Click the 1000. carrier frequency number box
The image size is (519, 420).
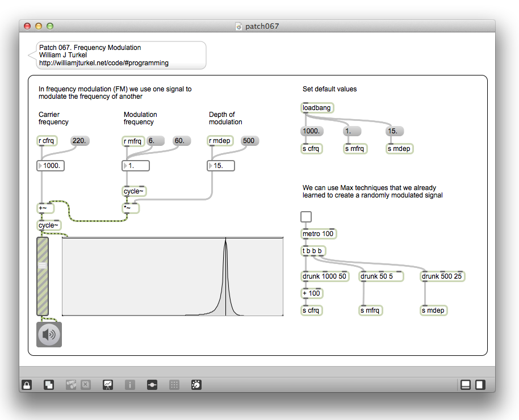pyautogui.click(x=51, y=166)
